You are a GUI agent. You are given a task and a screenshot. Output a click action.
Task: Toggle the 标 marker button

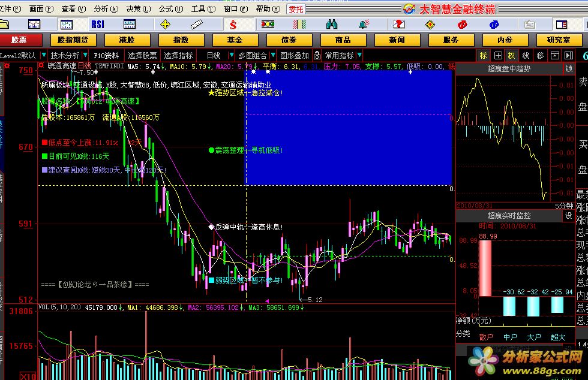pyautogui.click(x=484, y=56)
